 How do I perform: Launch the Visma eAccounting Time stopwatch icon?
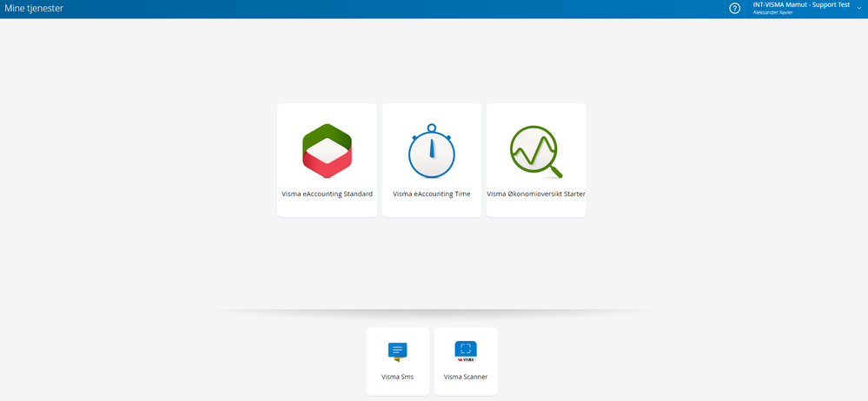click(432, 150)
